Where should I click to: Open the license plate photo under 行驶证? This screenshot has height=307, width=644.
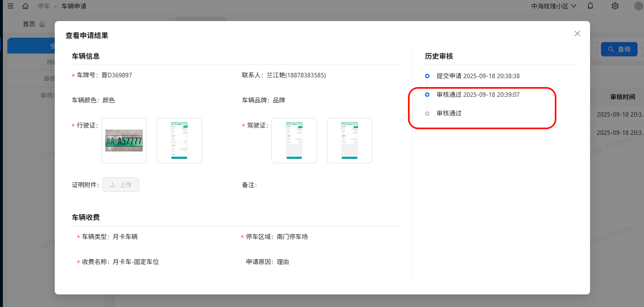point(124,141)
